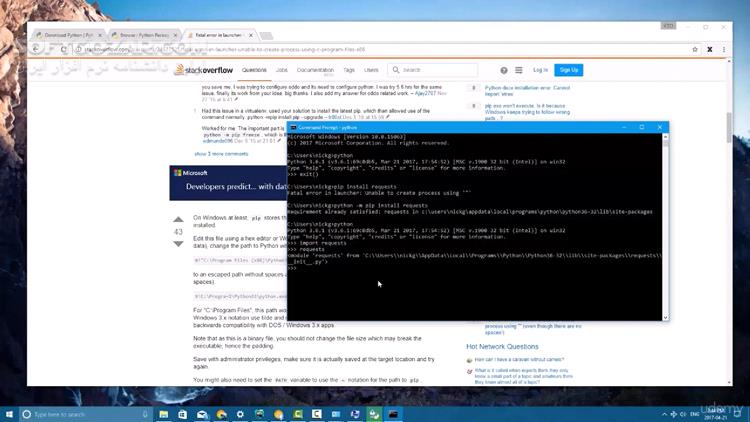Click the Stack Overflow logo
The height and width of the screenshot is (422, 750).
[204, 70]
